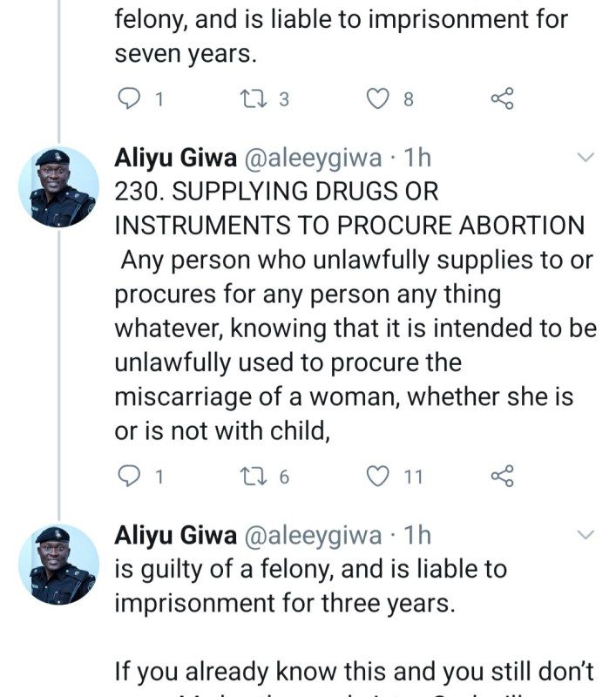Click the 1h timestamp on '230.' tweet

(x=418, y=158)
